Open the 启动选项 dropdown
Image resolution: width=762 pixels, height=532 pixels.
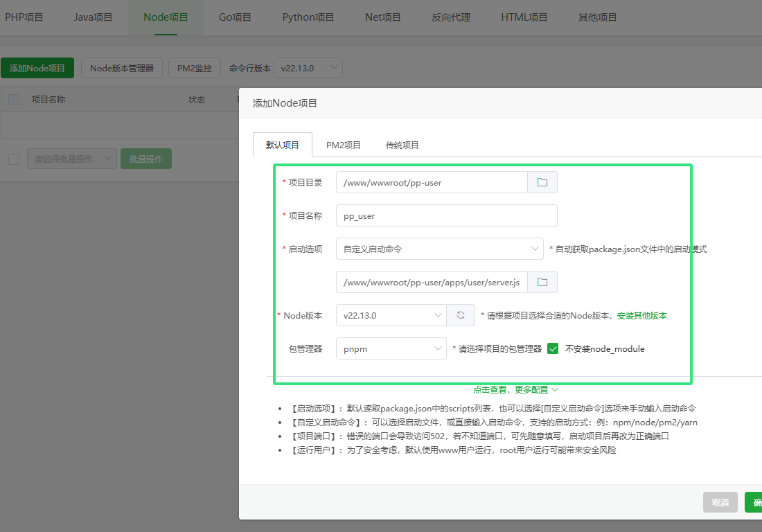(x=440, y=249)
